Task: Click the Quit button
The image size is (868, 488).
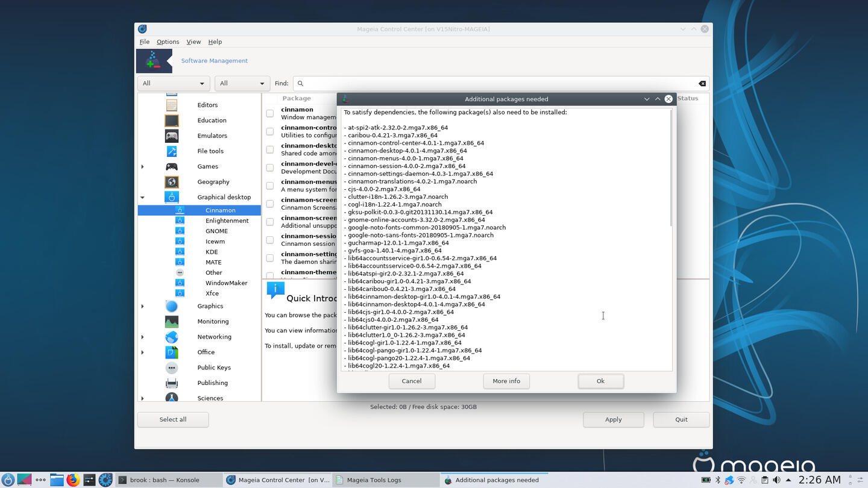Action: pyautogui.click(x=681, y=419)
